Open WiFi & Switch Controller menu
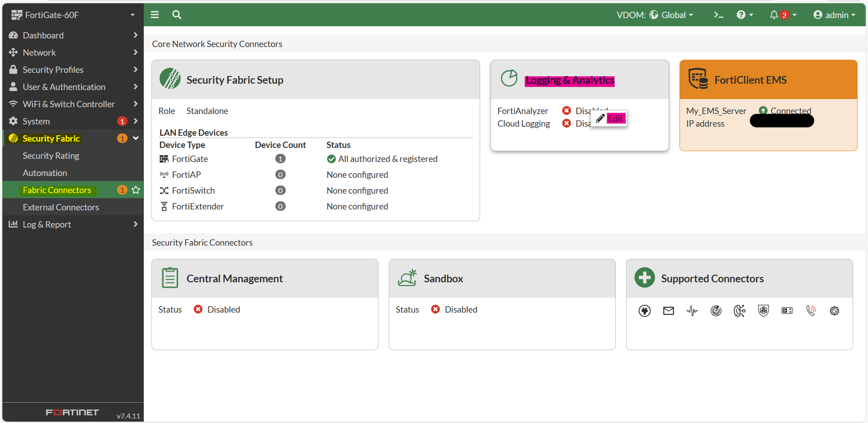The width and height of the screenshot is (868, 423). tap(73, 104)
